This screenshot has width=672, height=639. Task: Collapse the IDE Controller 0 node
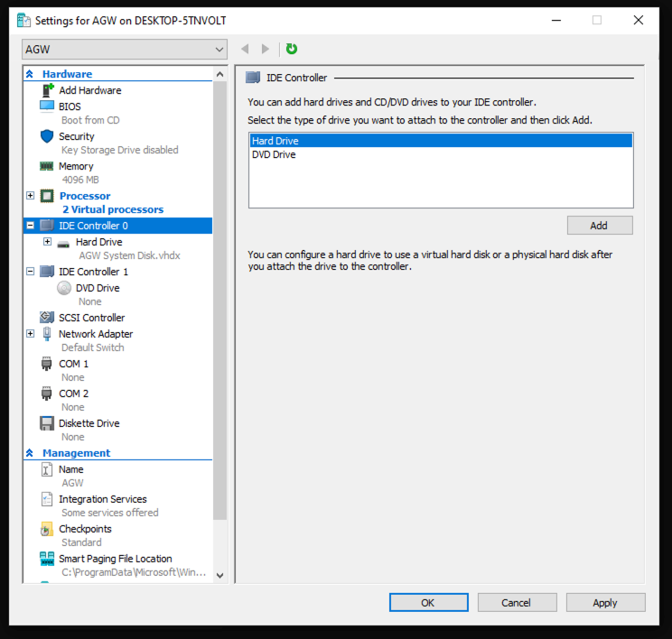31,226
